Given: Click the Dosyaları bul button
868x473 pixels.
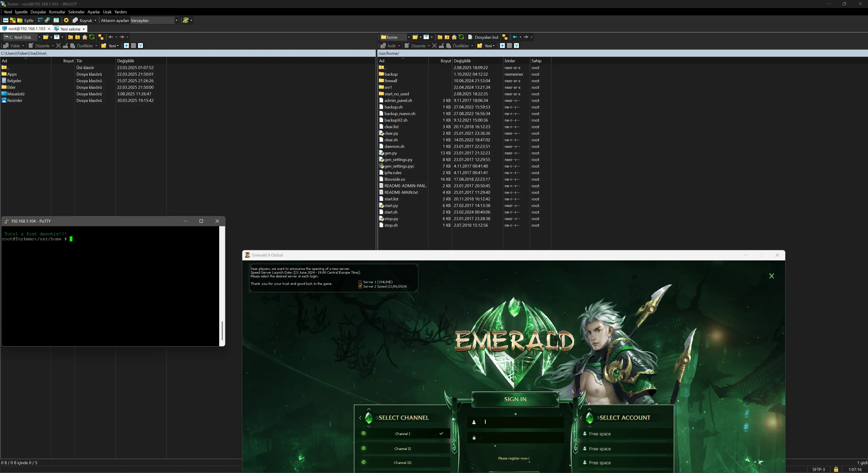Looking at the screenshot, I should (x=483, y=37).
